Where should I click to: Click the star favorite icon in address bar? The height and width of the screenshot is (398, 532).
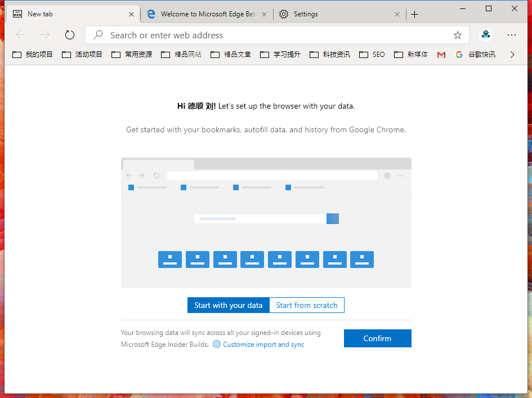(457, 35)
